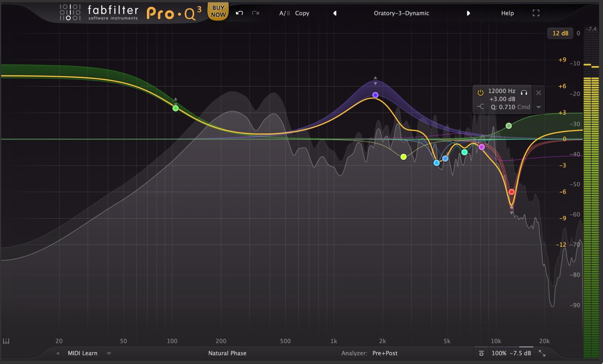Click the redo arrow icon
Image resolution: width=603 pixels, height=364 pixels.
tap(255, 13)
